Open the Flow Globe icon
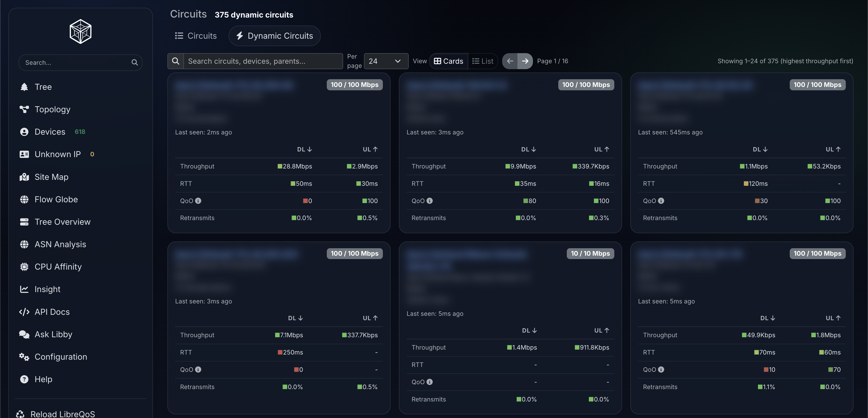Image resolution: width=868 pixels, height=418 pixels. point(24,199)
